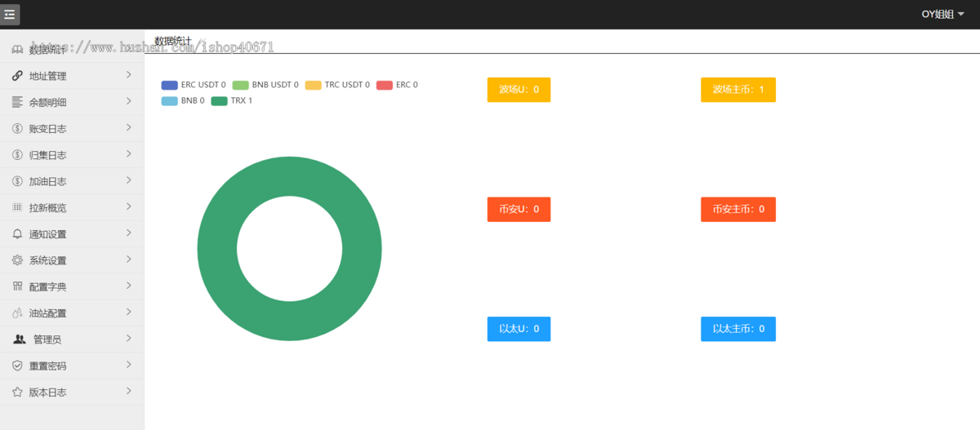This screenshot has height=430, width=980.
Task: Click the lines icon beside 余额明细
Action: pos(17,102)
